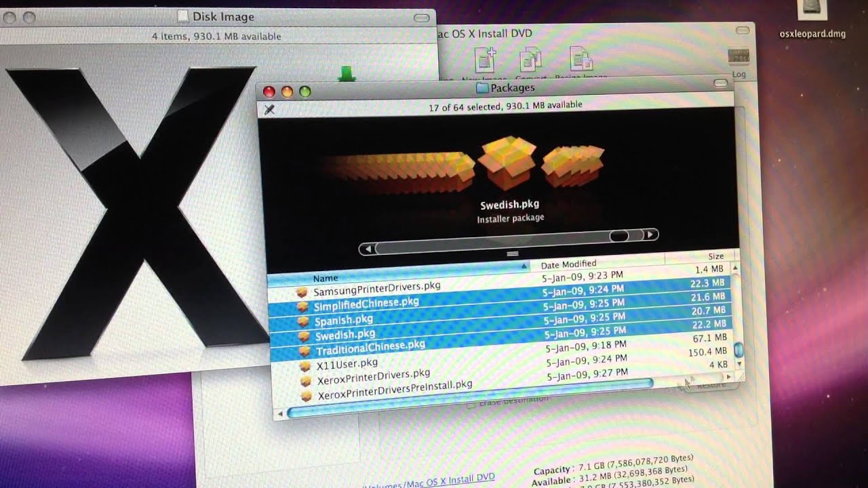Viewport: 868px width, 488px height.
Task: Click Cover Flow scrollbar left arrow
Action: [x=368, y=249]
